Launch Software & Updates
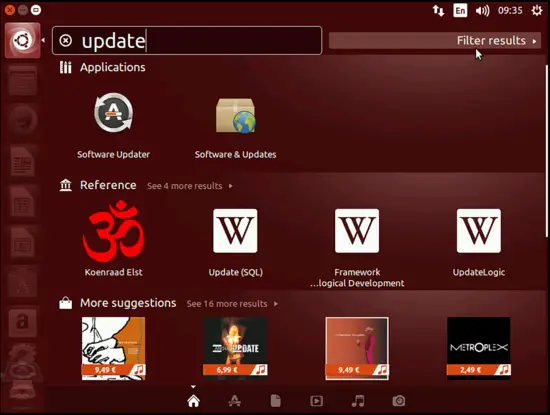 click(x=235, y=126)
